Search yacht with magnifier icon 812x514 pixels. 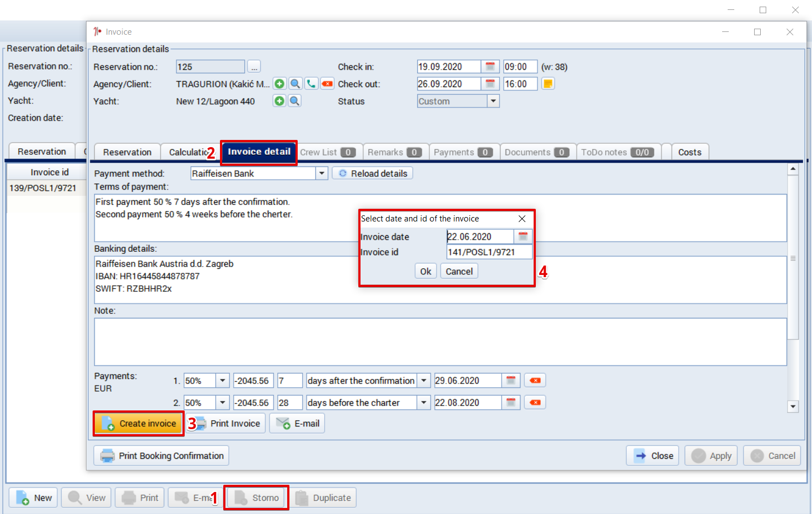tap(295, 101)
